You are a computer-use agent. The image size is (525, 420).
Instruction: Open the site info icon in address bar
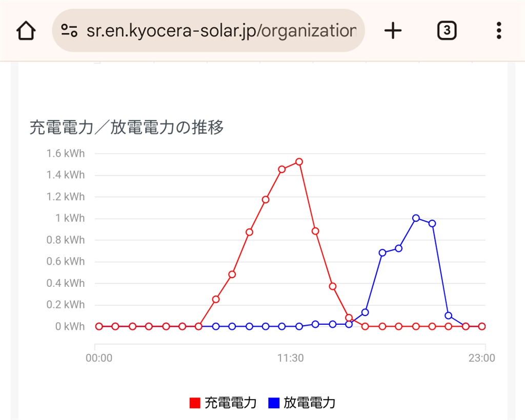point(69,31)
